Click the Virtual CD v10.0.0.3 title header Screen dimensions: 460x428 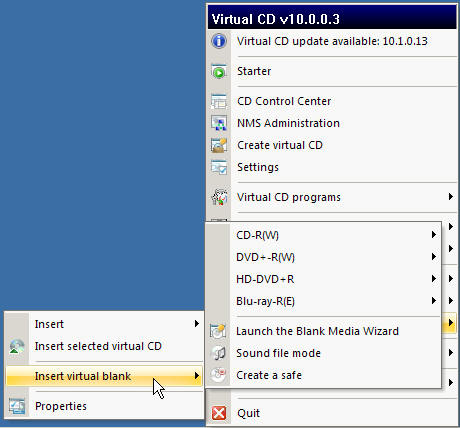coord(332,18)
